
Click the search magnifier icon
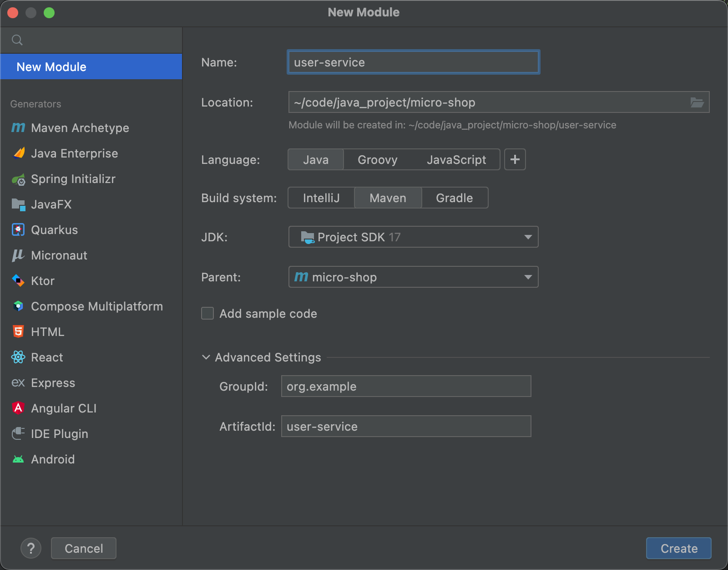[17, 40]
